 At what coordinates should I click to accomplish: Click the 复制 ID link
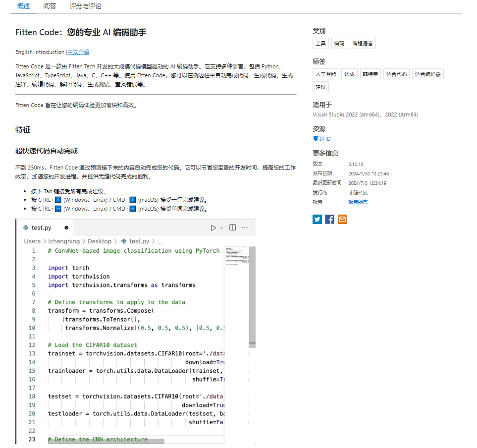pos(321,139)
